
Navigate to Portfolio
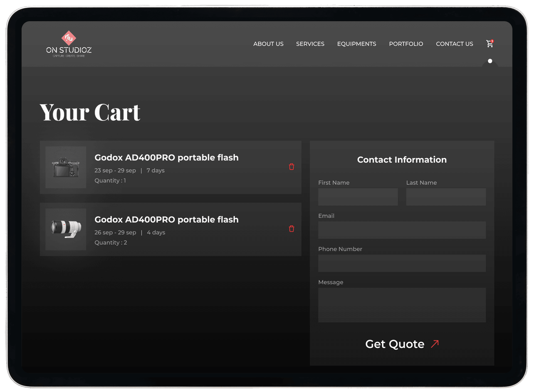pyautogui.click(x=406, y=44)
